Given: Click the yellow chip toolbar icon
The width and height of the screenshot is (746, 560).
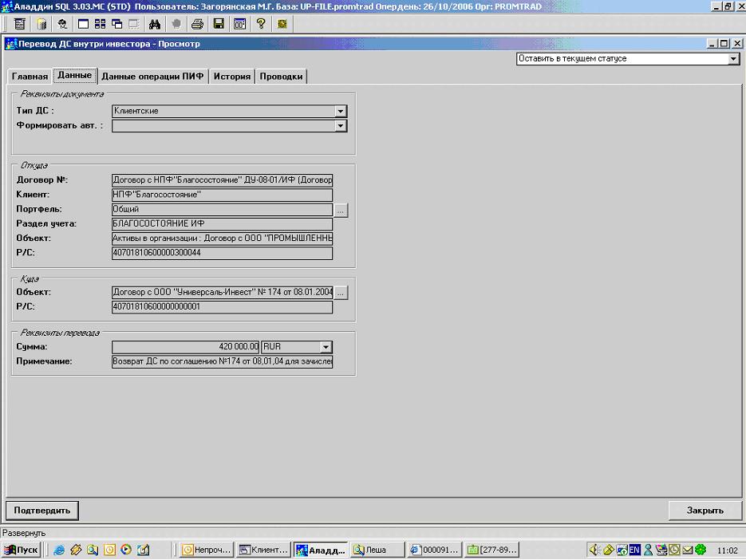Looking at the screenshot, I should (x=282, y=24).
